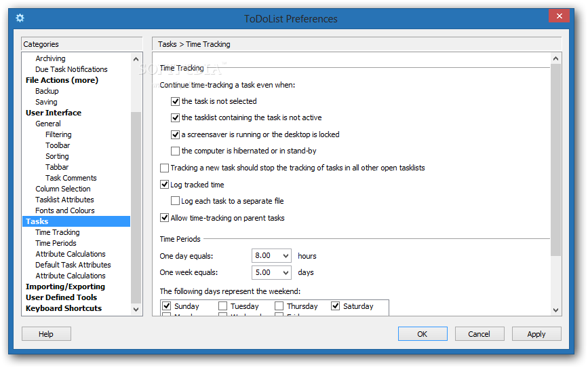Check Tuesday as a weekend day
This screenshot has height=368, width=588.
pyautogui.click(x=222, y=306)
